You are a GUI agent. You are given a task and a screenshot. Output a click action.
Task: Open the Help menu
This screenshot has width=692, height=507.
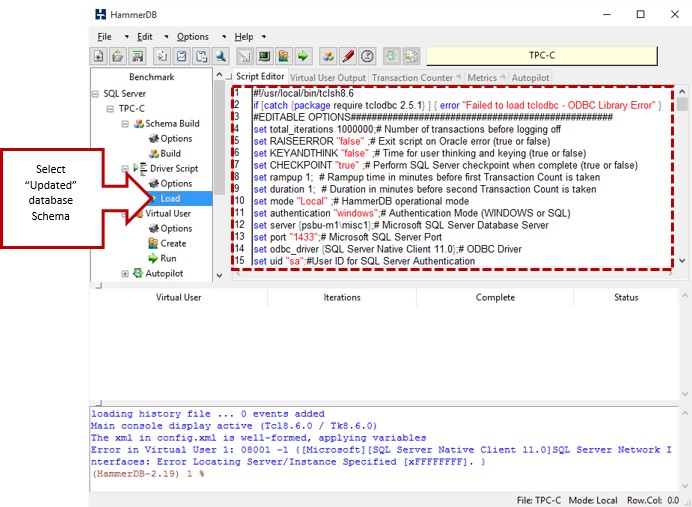tap(244, 37)
